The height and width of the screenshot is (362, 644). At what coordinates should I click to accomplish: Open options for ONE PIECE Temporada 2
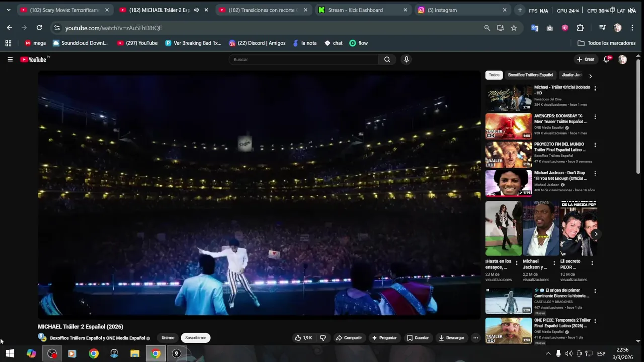click(x=595, y=321)
